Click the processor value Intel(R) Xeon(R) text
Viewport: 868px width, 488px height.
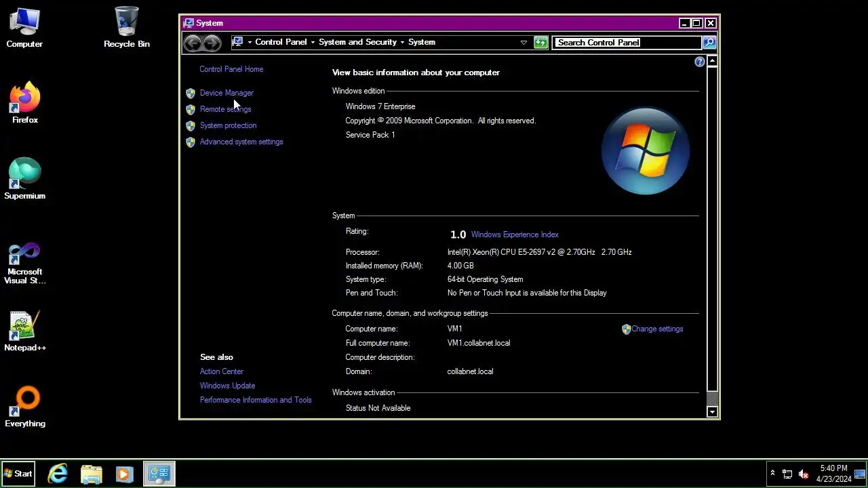coord(539,252)
